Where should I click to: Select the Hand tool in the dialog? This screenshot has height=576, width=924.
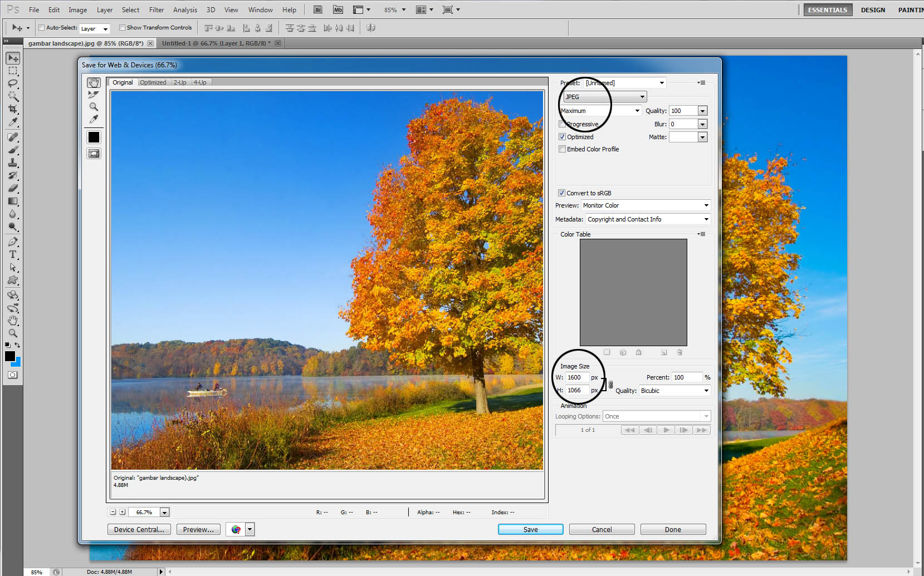94,82
